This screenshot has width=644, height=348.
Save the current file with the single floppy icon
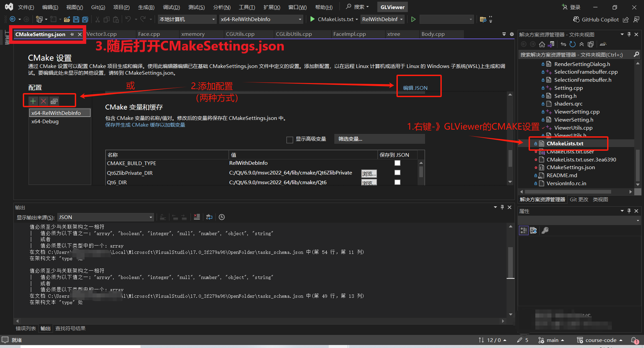(x=76, y=19)
